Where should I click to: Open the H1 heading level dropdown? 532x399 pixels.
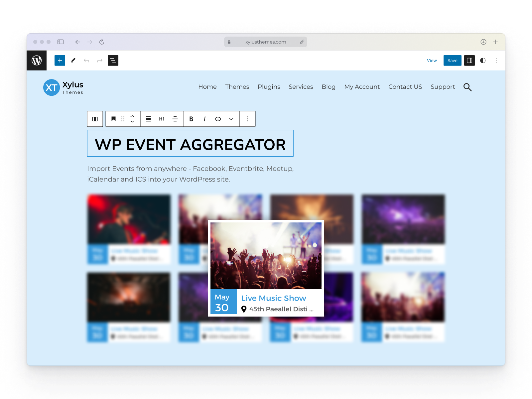pyautogui.click(x=162, y=119)
